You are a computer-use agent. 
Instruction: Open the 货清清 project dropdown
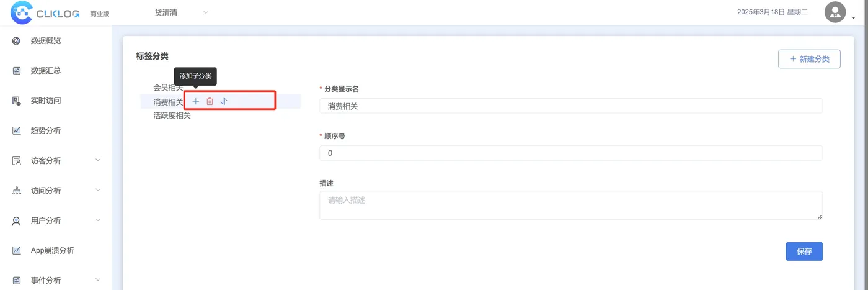click(x=181, y=12)
